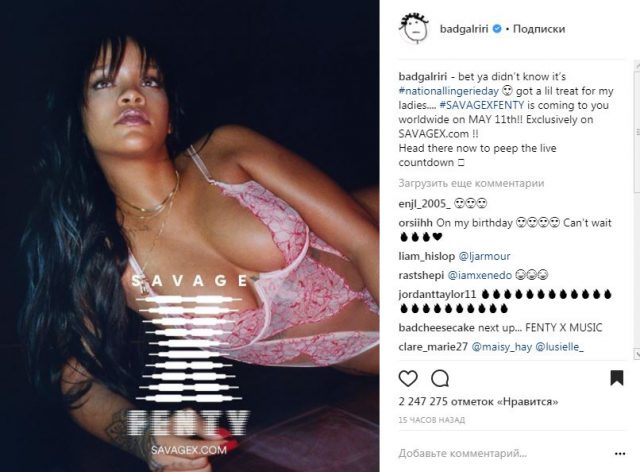
Task: Save the post with the bookmark icon
Action: pos(617,378)
